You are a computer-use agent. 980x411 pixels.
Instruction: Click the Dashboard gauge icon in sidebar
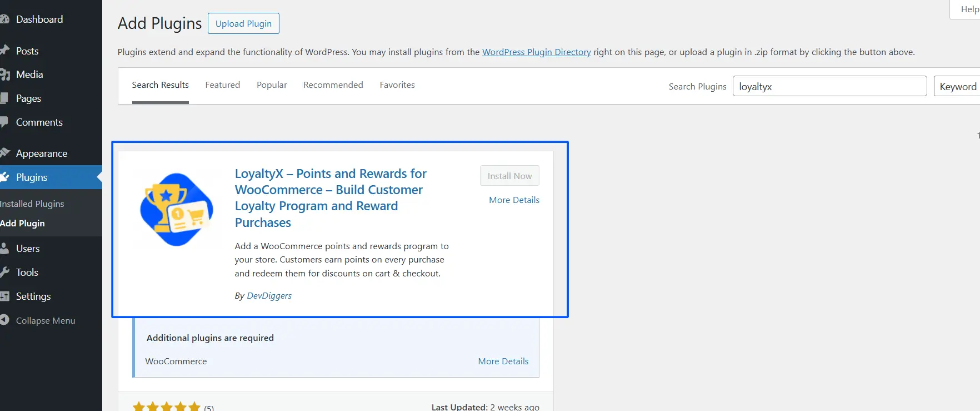4,19
